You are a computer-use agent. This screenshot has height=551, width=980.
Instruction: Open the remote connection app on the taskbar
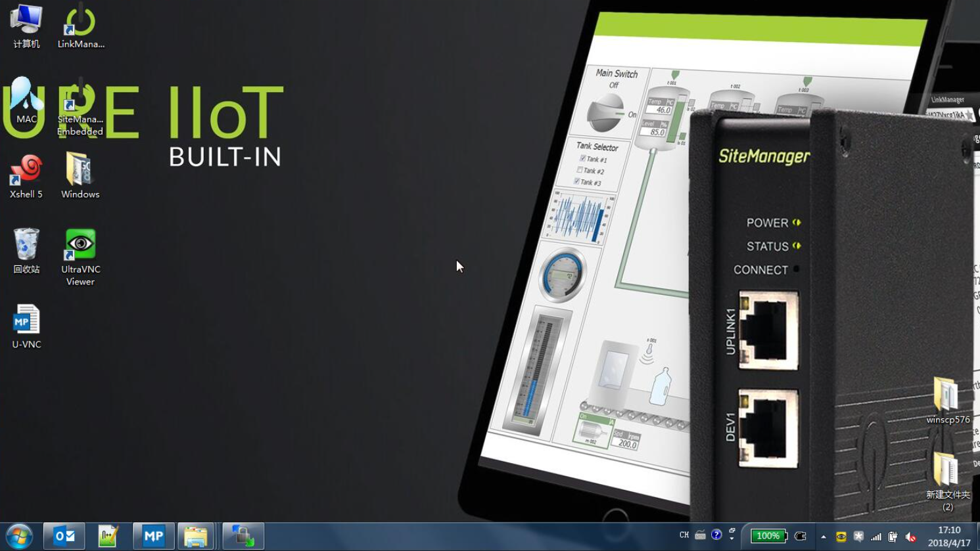coord(243,537)
